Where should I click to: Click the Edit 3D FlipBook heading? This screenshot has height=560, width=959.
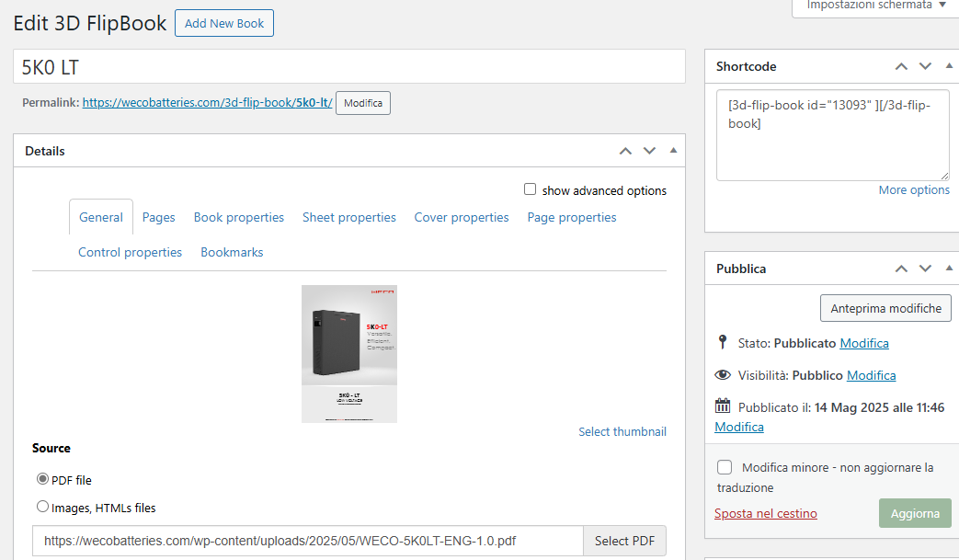[x=90, y=23]
